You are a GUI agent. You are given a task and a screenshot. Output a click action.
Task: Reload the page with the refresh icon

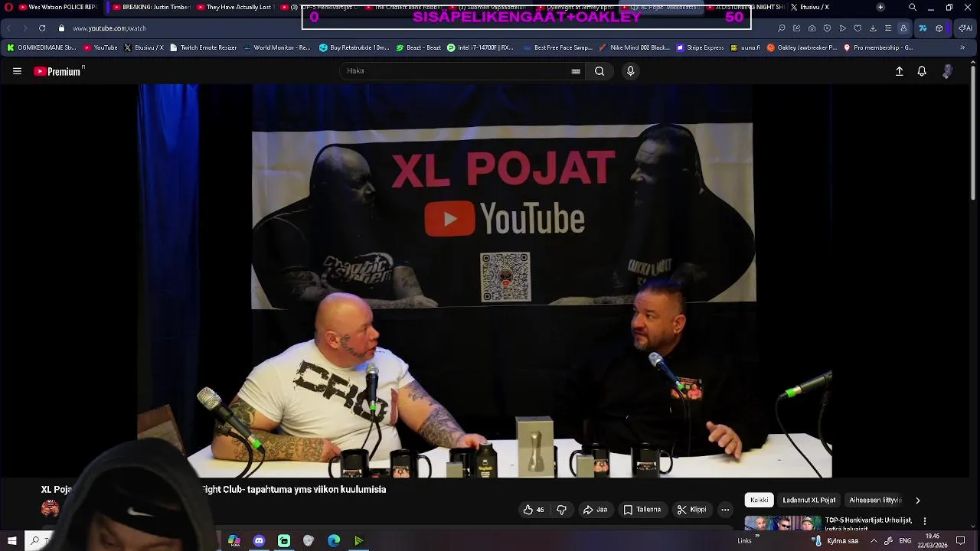click(x=42, y=28)
